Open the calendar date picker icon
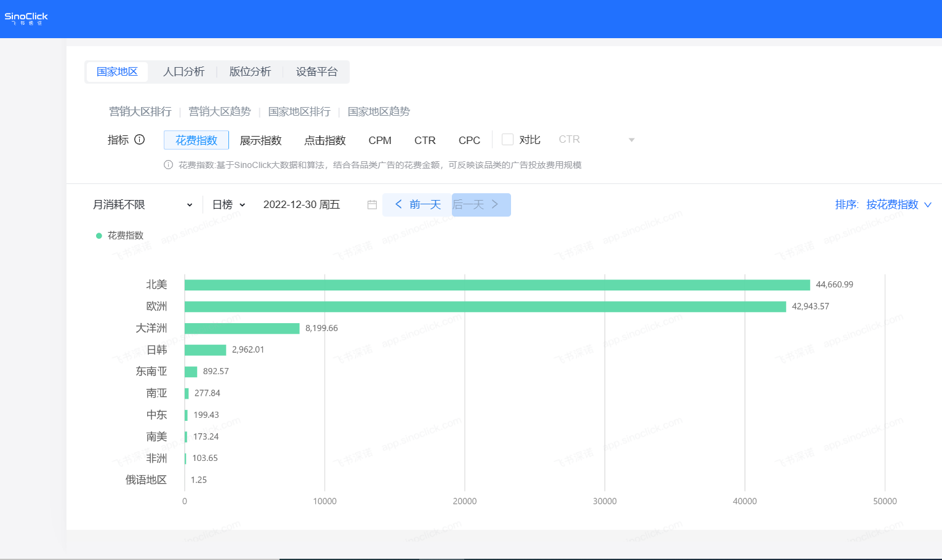This screenshot has width=942, height=560. click(372, 205)
